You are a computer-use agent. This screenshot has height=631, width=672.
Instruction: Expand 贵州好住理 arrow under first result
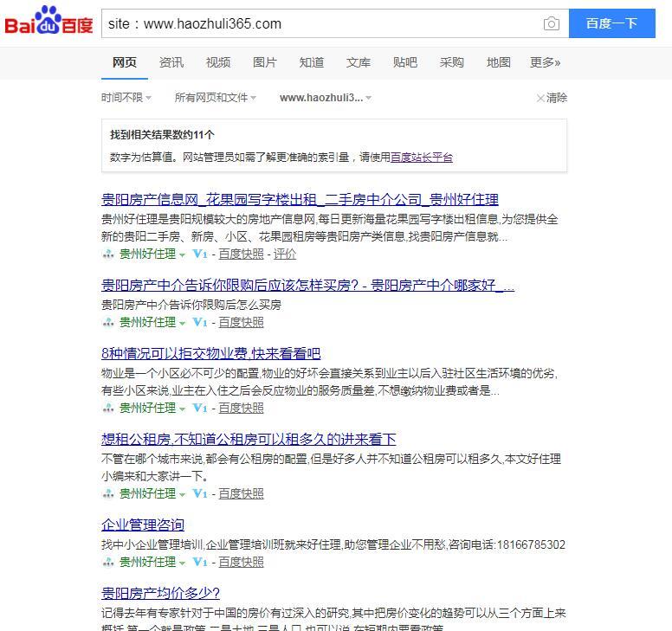point(182,254)
